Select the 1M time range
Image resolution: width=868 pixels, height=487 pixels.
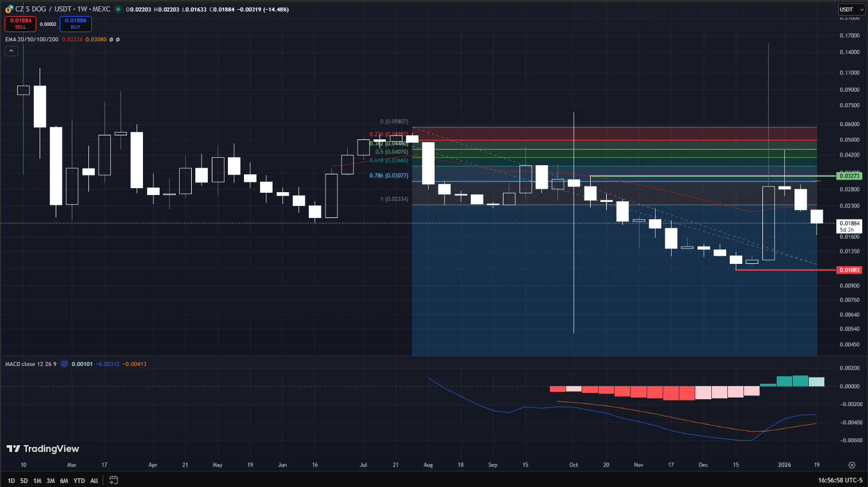tap(37, 481)
